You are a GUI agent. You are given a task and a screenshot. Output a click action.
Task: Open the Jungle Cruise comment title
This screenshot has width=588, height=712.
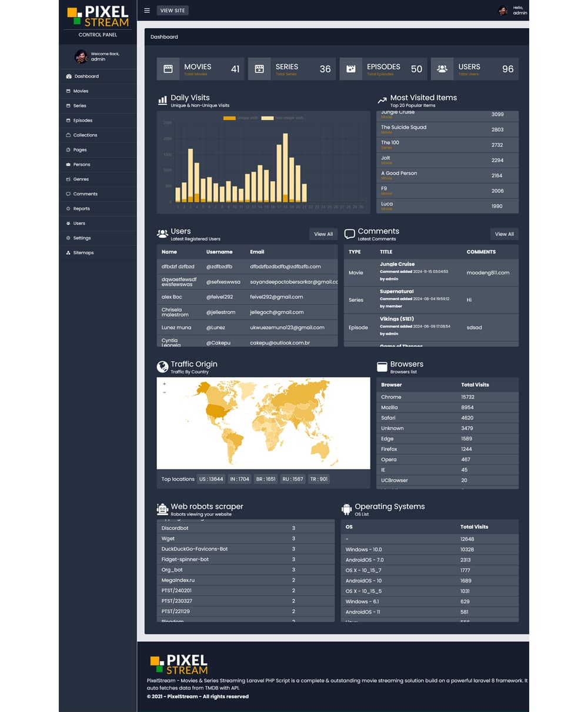coord(397,264)
